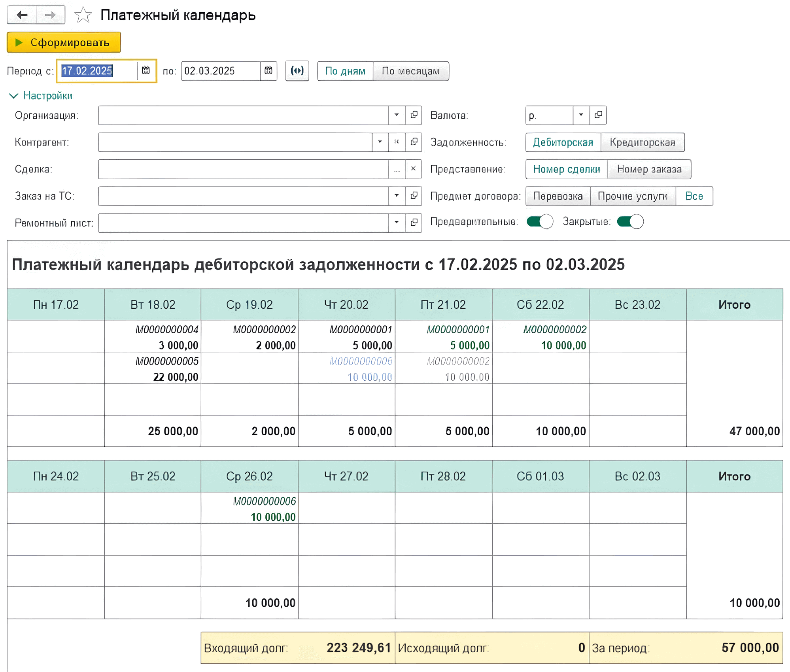
Task: Open deal M0000000005 on Tuesday 18.02
Action: [x=167, y=361]
